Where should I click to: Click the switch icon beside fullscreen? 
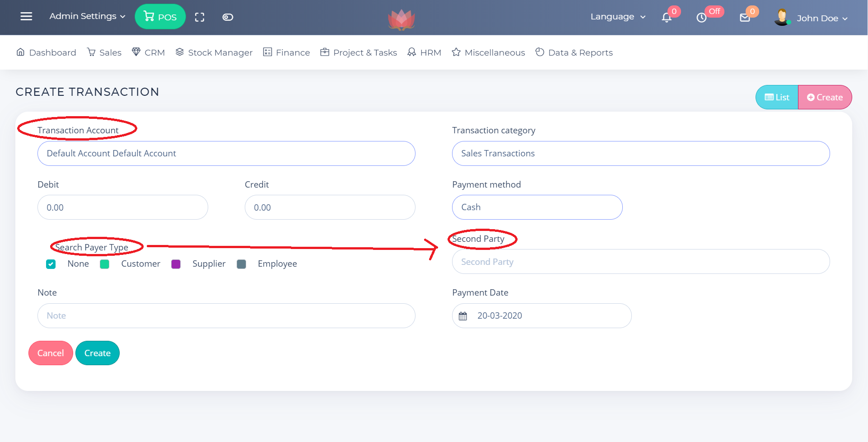click(228, 17)
